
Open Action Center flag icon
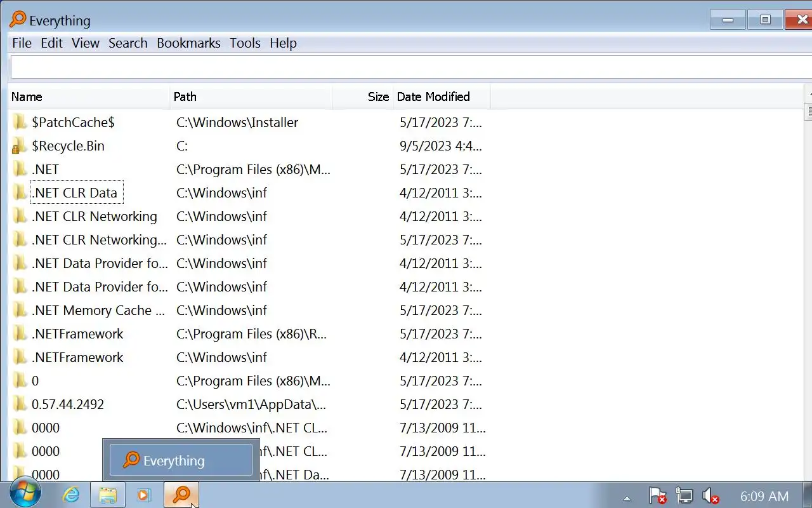(x=657, y=495)
